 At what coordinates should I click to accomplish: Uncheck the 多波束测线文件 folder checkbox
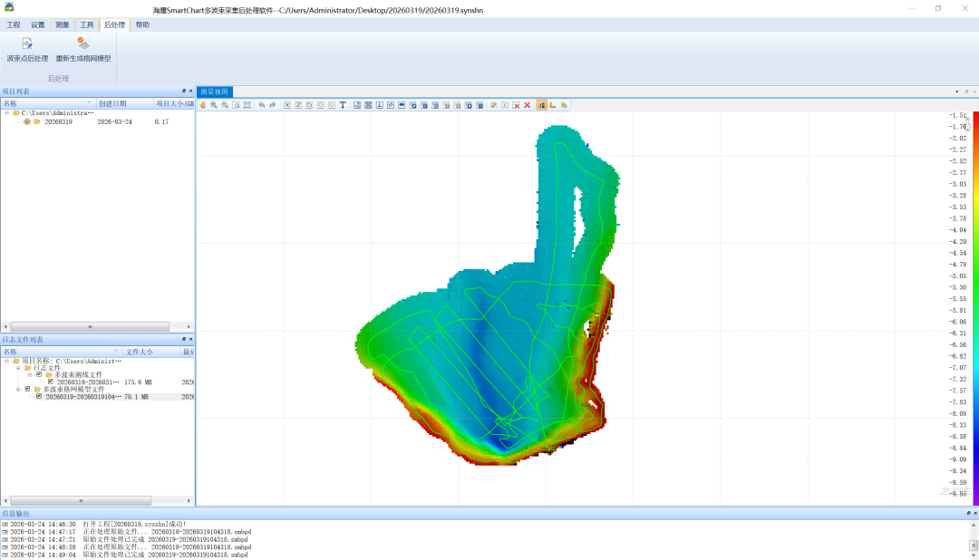point(39,374)
